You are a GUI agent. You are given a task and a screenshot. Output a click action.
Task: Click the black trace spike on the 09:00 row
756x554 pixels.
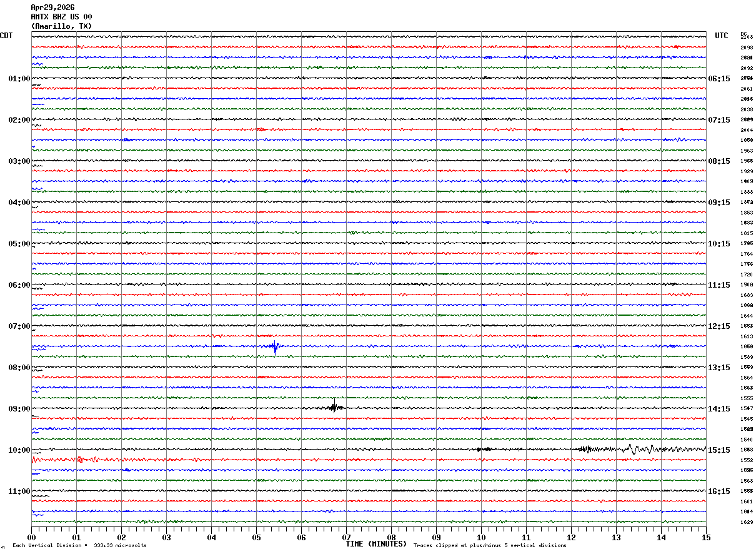coord(334,408)
